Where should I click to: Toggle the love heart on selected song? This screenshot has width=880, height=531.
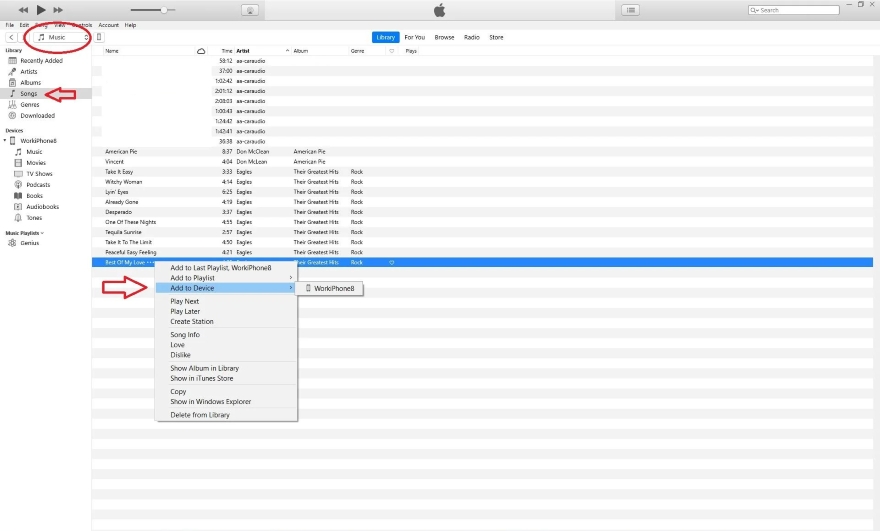(x=392, y=263)
